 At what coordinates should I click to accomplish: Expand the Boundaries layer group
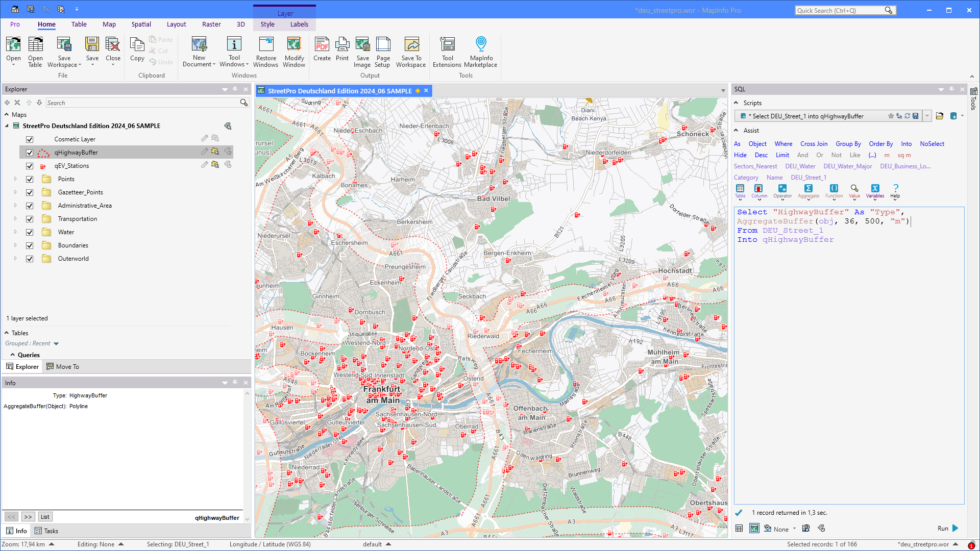pos(15,245)
